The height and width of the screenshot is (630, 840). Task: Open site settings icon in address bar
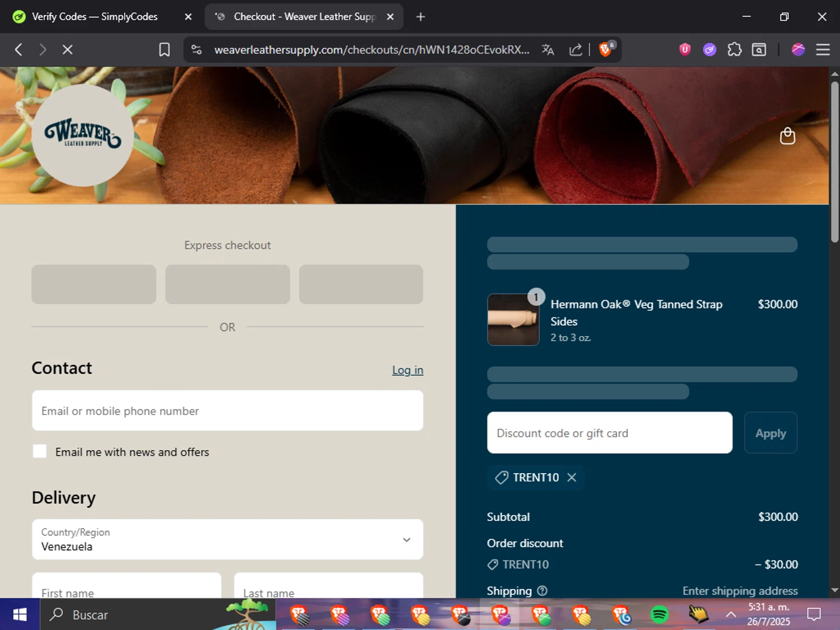197,50
